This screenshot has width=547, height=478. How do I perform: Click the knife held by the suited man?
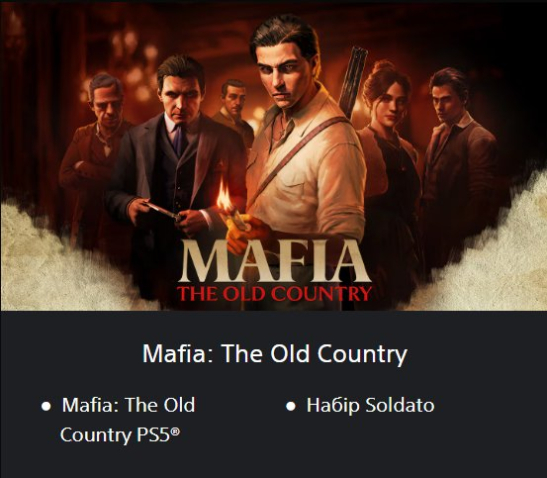(x=163, y=210)
